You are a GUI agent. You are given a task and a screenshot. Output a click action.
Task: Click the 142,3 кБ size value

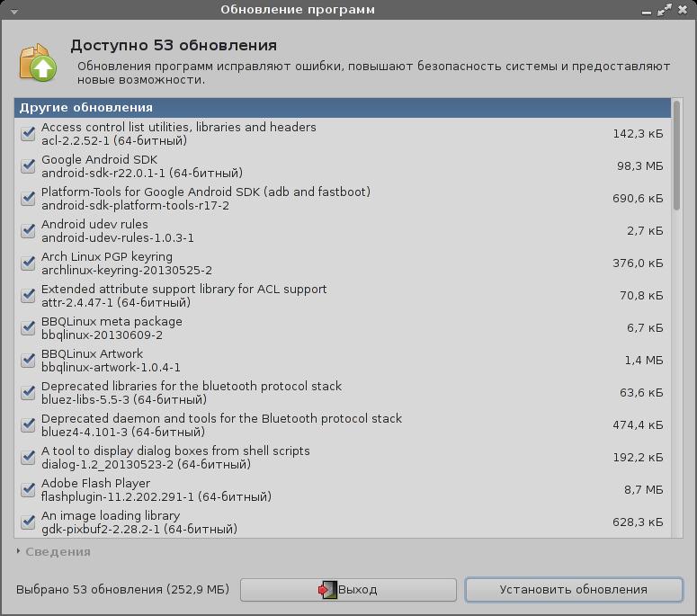(638, 134)
